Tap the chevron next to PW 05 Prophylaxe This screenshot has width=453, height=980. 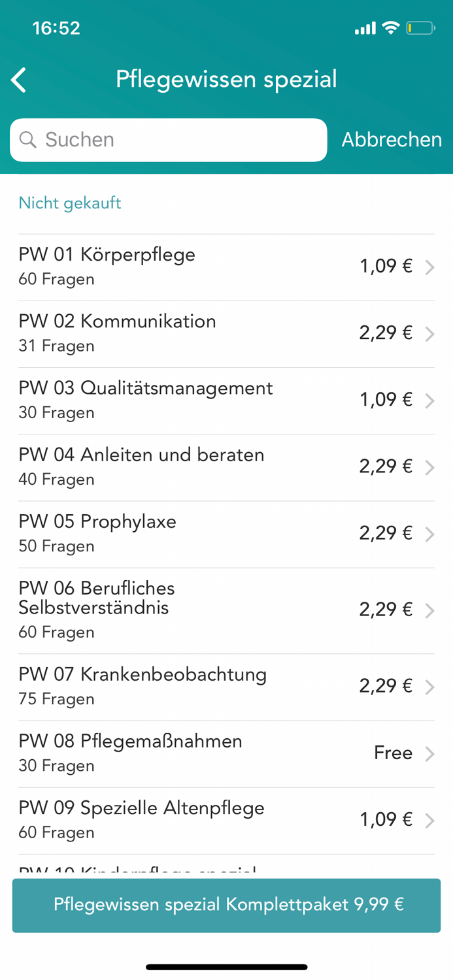(431, 533)
